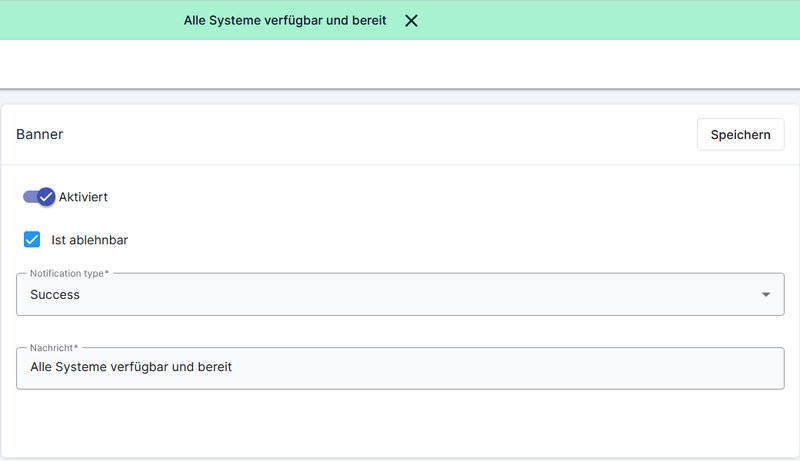Click the Notification type field label

coord(69,273)
